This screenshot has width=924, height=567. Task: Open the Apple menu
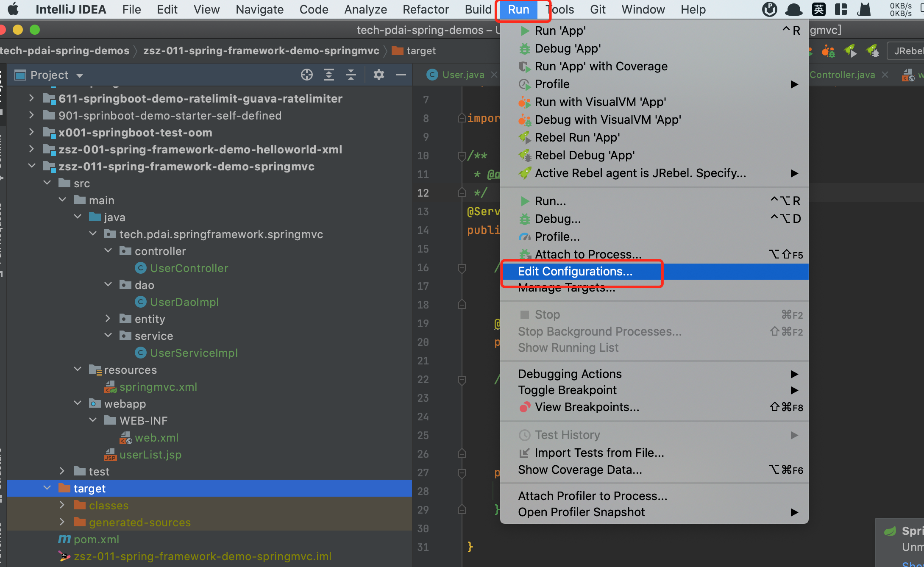14,9
